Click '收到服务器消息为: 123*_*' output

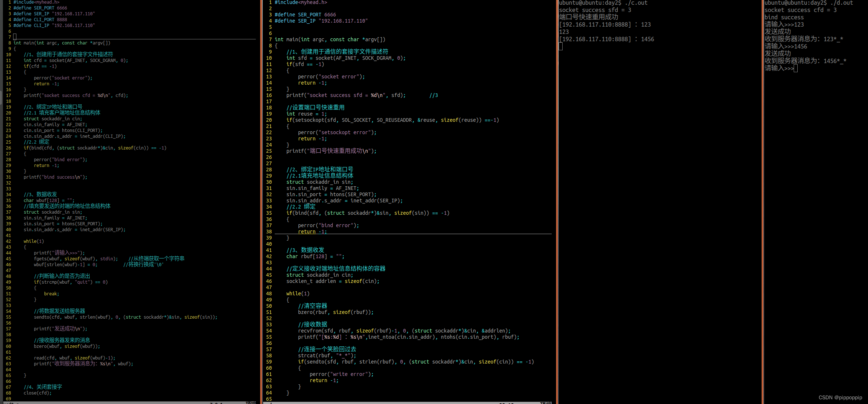(x=804, y=39)
